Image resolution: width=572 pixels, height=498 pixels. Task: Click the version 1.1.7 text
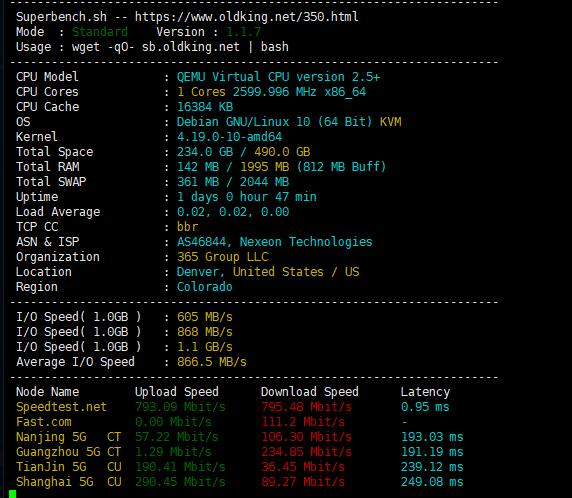243,32
